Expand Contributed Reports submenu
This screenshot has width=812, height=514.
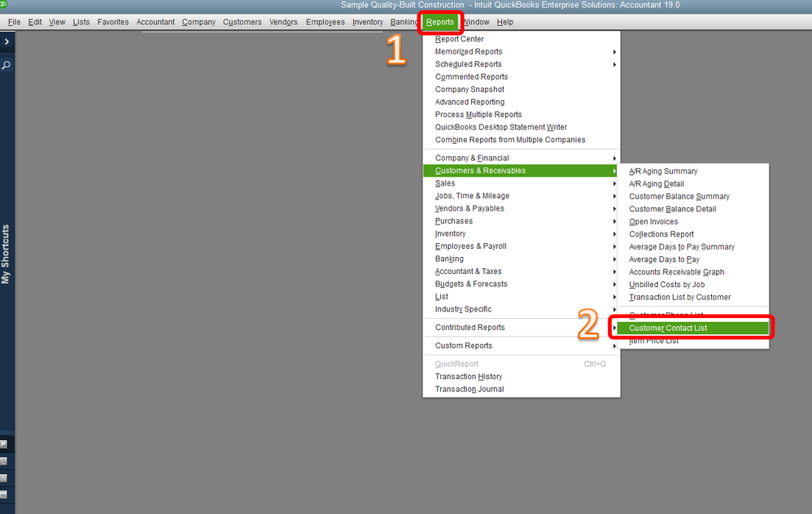tap(522, 327)
